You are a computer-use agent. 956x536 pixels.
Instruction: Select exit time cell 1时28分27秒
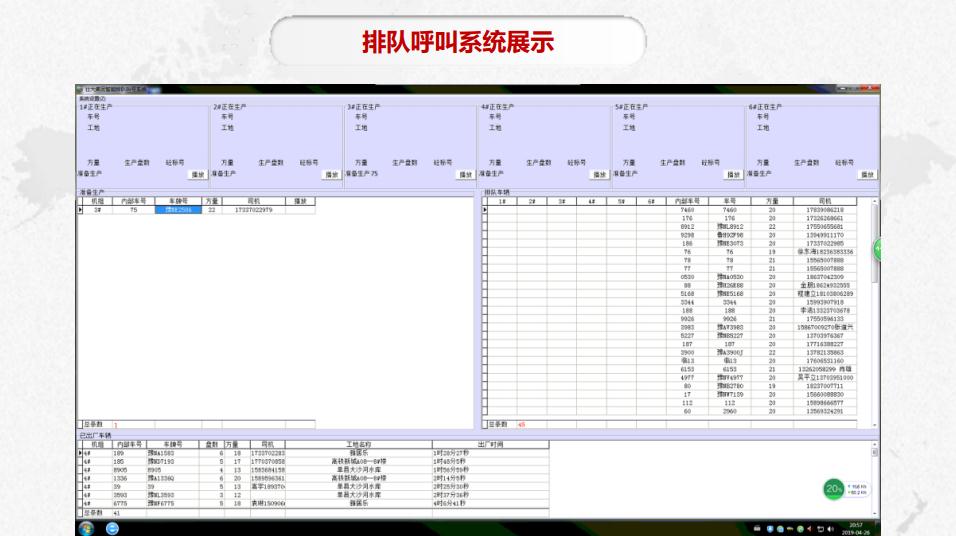(490, 453)
